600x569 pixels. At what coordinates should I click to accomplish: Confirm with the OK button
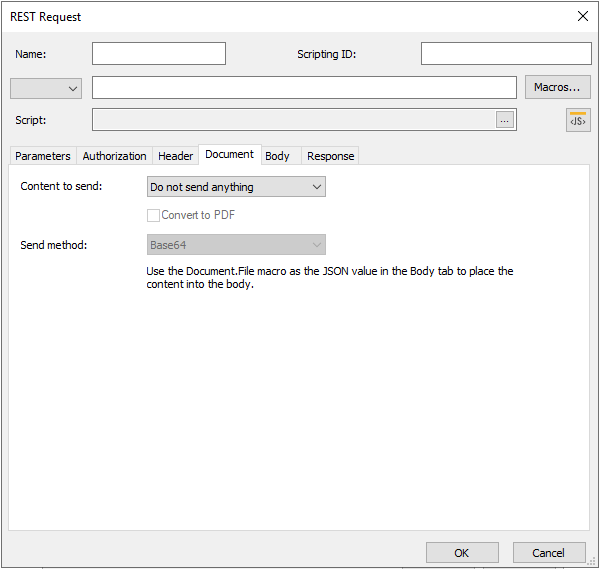[x=462, y=553]
